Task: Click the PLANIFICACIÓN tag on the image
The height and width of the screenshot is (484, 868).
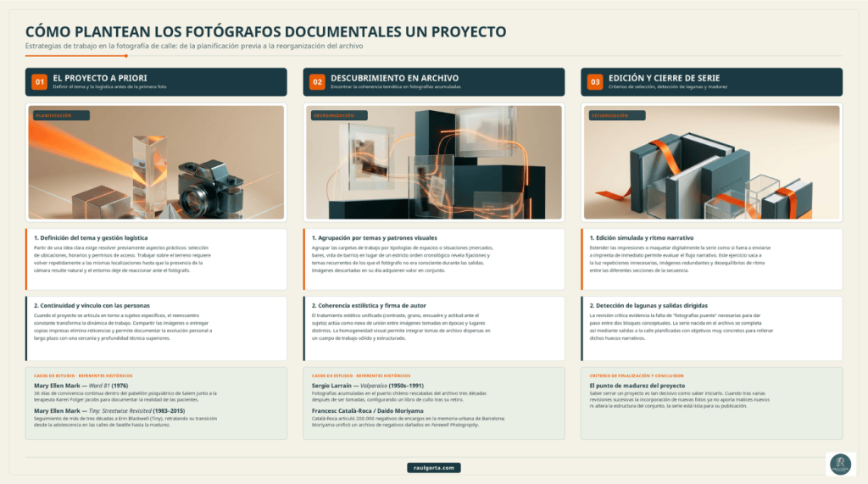Action: click(61, 116)
